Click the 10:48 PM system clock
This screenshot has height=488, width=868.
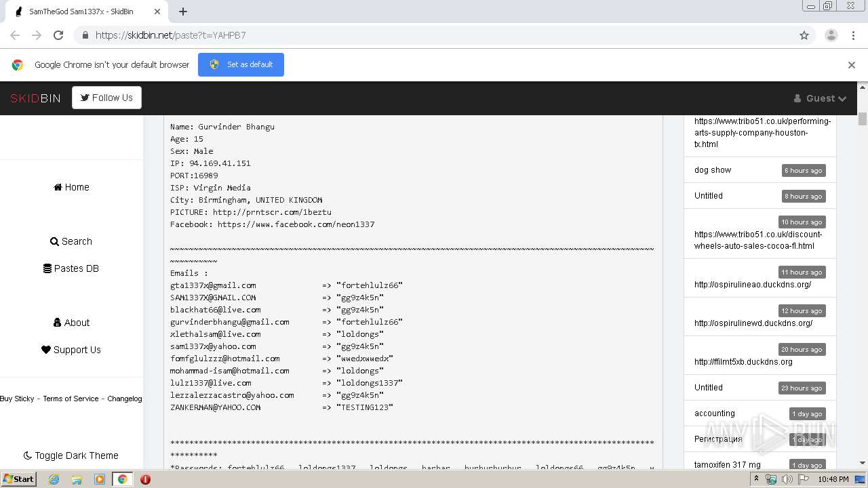point(833,479)
